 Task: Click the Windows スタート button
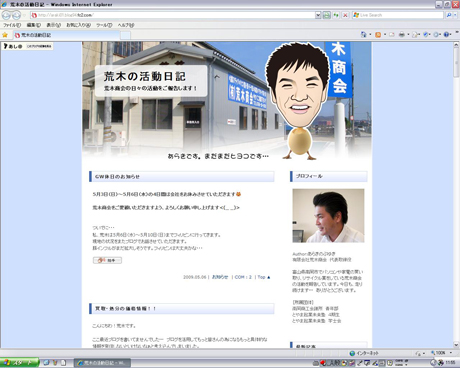point(19,363)
